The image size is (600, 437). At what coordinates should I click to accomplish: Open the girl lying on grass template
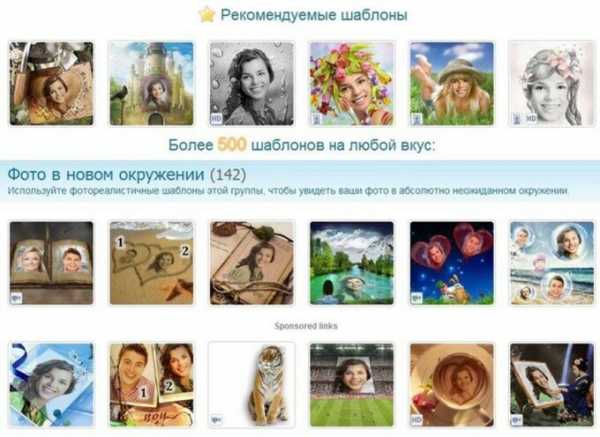click(452, 84)
